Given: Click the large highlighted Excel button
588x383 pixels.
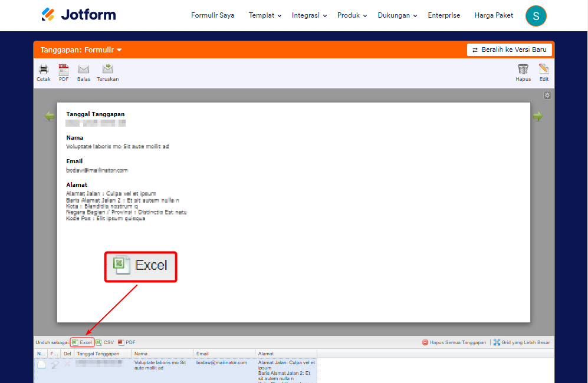Looking at the screenshot, I should point(140,266).
